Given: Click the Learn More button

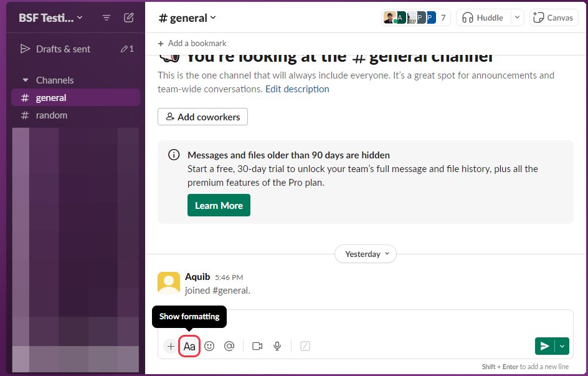Looking at the screenshot, I should (219, 205).
